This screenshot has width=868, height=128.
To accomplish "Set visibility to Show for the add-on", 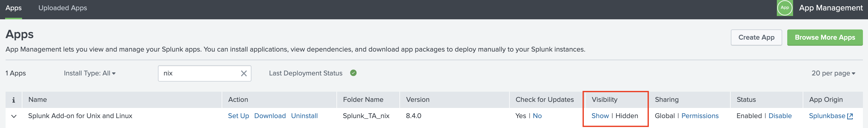I will [x=600, y=116].
